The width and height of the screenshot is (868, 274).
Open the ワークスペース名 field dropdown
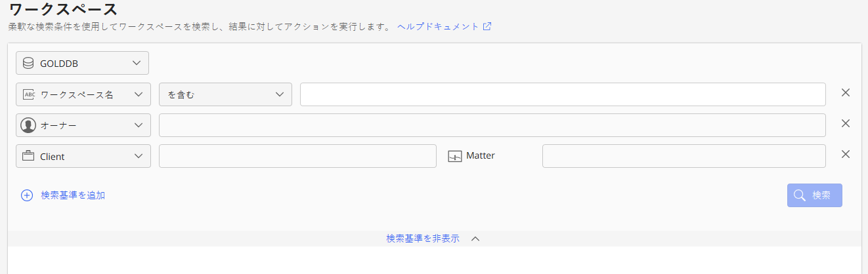(x=138, y=94)
